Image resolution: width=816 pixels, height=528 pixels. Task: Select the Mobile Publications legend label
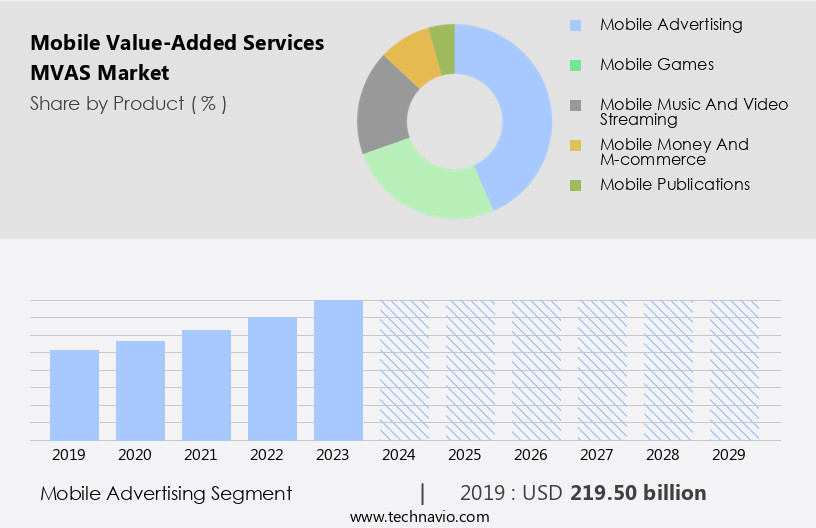tap(674, 185)
